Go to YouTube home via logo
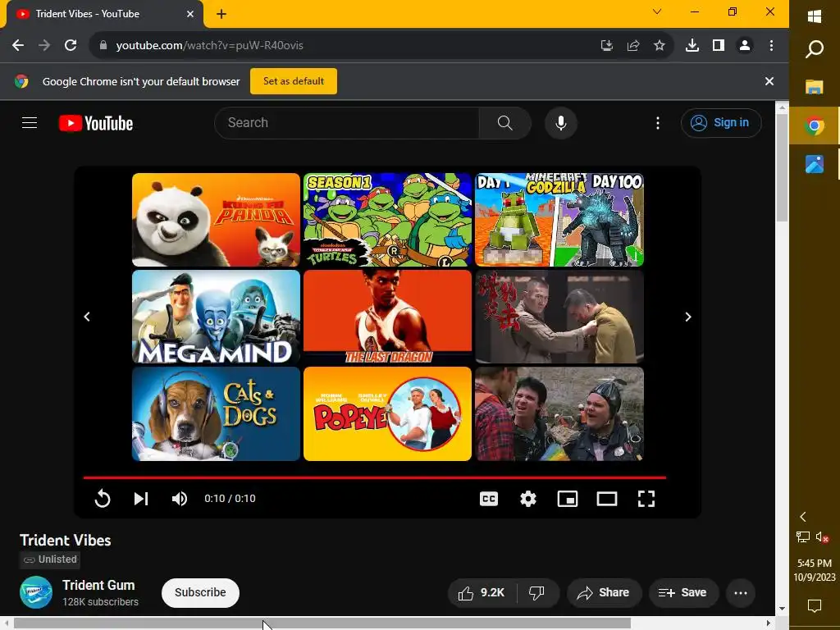840x630 pixels. [96, 123]
